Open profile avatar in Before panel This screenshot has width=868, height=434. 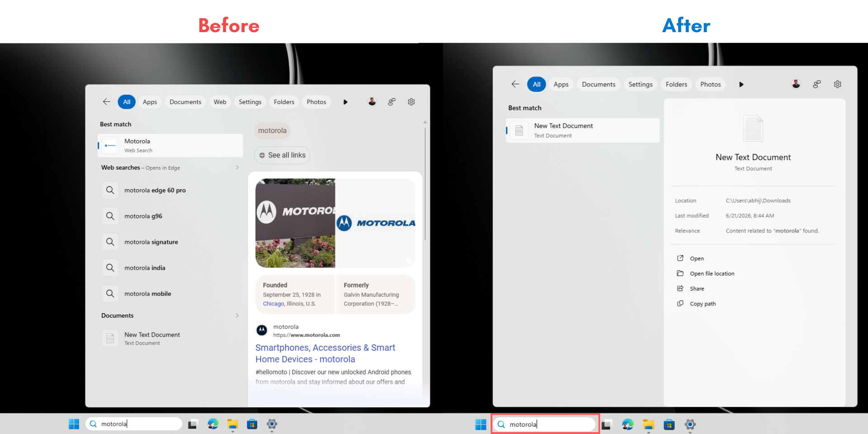click(372, 102)
